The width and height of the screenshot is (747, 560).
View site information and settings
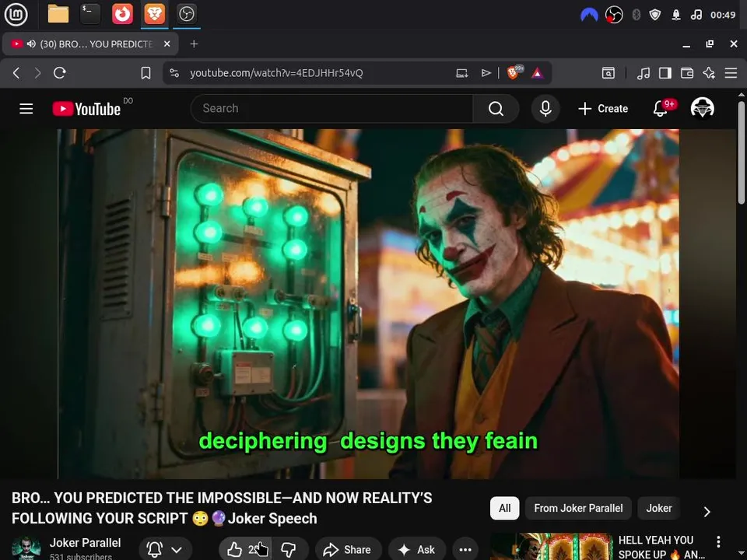[174, 73]
